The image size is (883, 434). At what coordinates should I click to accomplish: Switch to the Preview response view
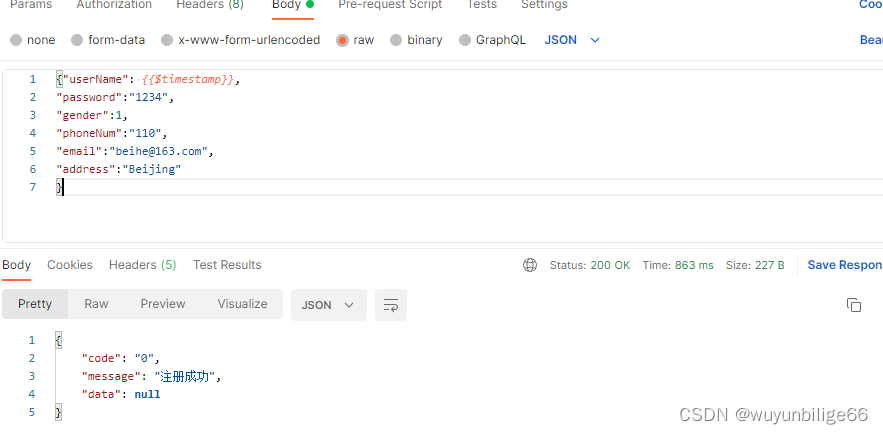click(163, 304)
